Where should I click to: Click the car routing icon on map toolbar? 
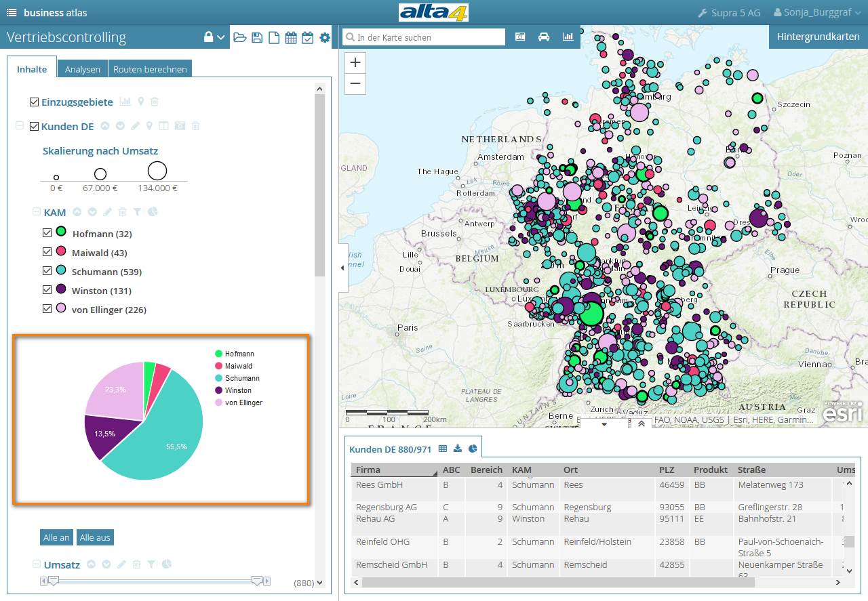pos(543,37)
